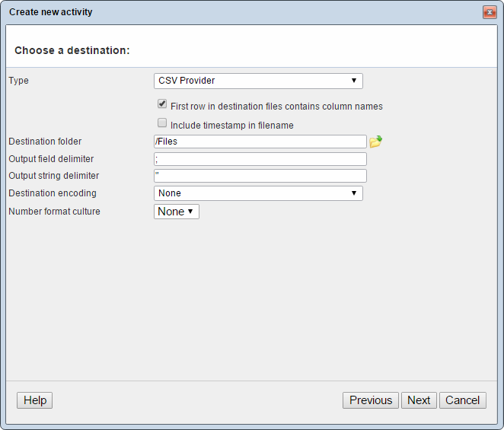The height and width of the screenshot is (430, 504).
Task: Cancel the new activity wizard
Action: pos(463,400)
